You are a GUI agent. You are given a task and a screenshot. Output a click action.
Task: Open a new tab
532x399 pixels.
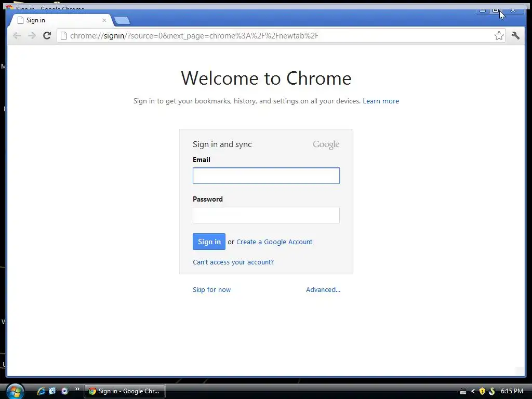pyautogui.click(x=122, y=21)
